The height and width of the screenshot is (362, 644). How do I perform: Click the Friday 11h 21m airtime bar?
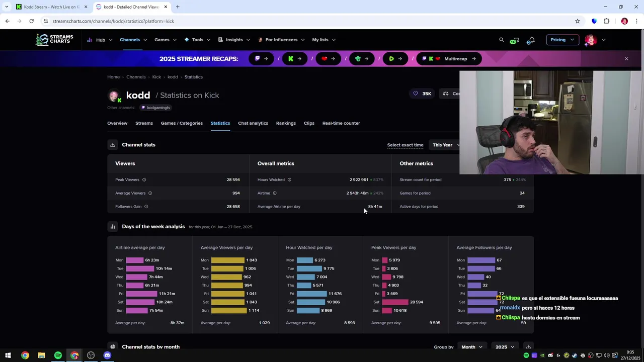coord(142,294)
